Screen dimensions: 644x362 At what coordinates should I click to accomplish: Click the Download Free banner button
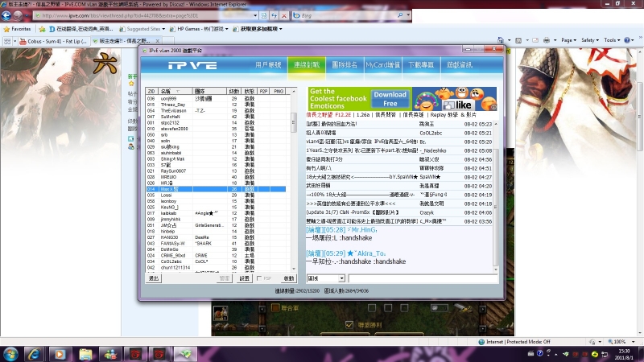(390, 99)
